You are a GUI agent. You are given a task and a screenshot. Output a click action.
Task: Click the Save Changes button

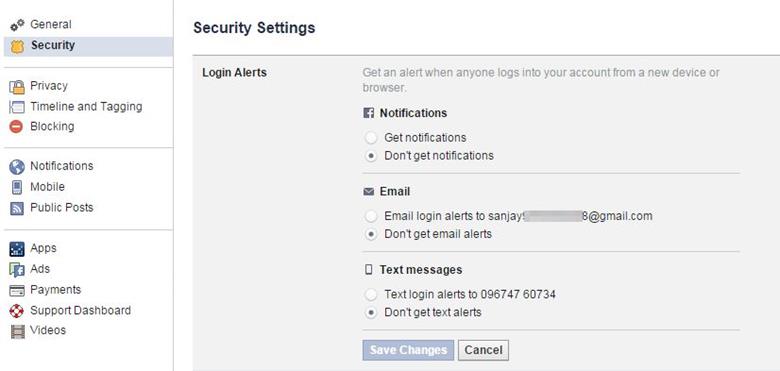(x=408, y=350)
